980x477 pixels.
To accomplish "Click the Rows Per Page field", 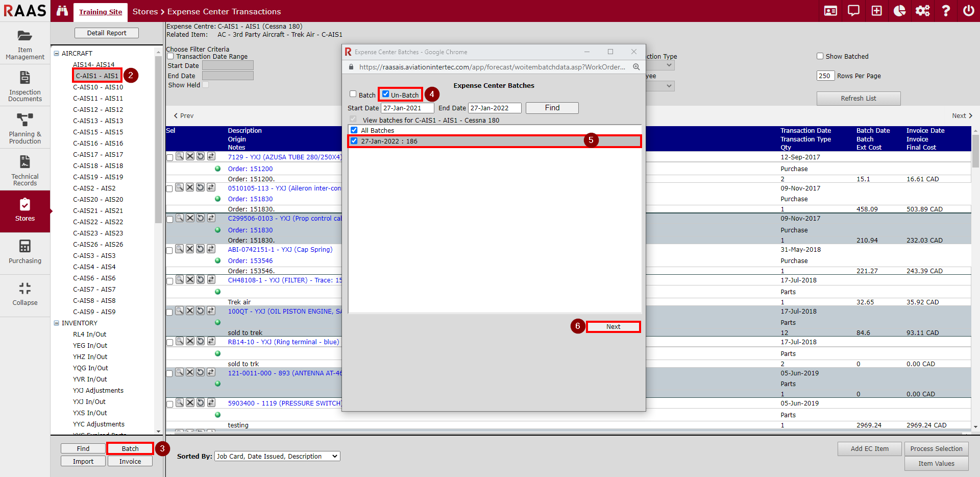I will point(825,76).
